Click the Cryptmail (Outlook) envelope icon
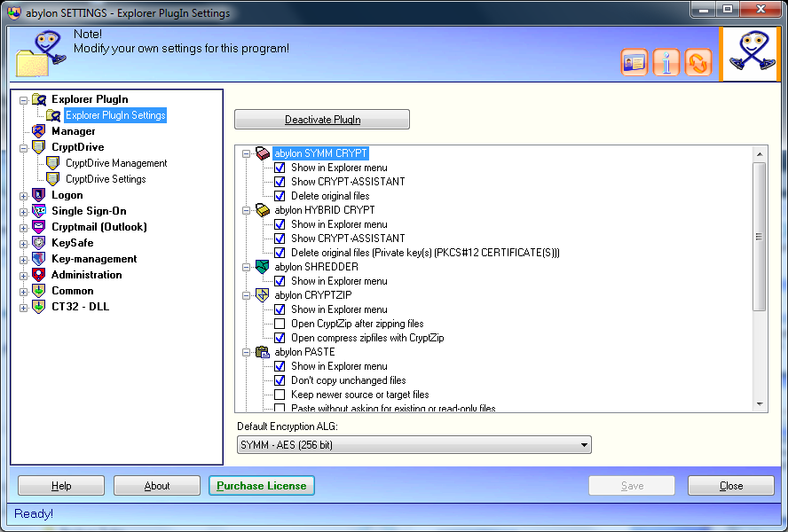 tap(39, 227)
